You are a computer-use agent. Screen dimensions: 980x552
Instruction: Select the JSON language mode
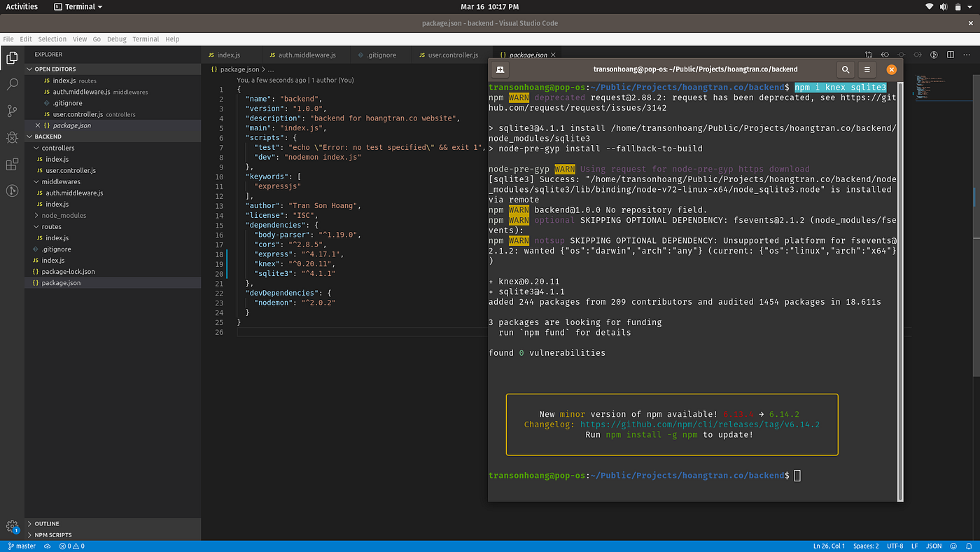point(934,546)
